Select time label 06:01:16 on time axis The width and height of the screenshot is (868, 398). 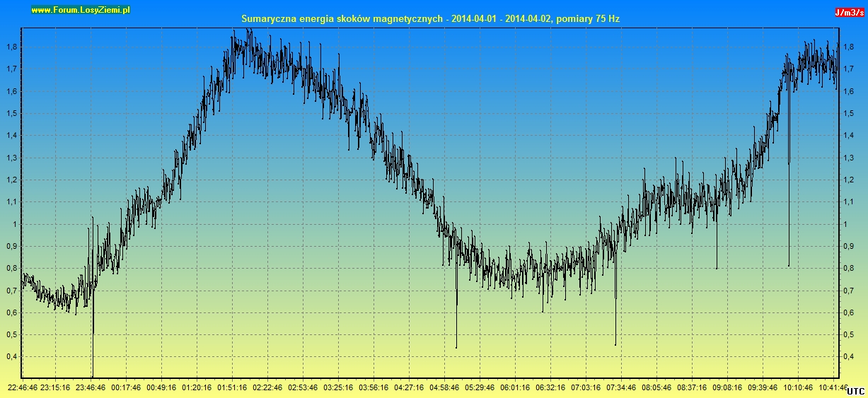[515, 387]
